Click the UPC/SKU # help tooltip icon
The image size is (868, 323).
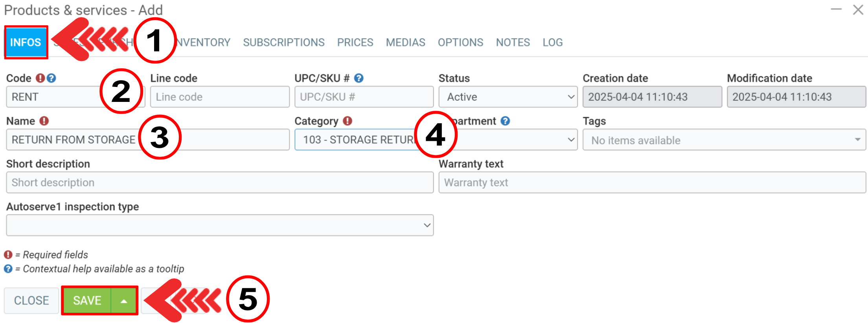coord(359,78)
